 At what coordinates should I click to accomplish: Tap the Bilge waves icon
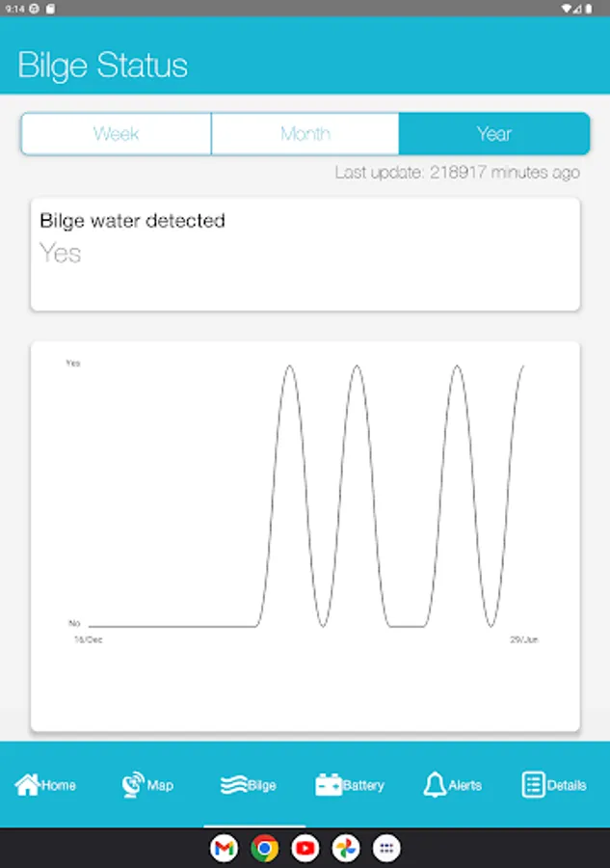[x=232, y=785]
